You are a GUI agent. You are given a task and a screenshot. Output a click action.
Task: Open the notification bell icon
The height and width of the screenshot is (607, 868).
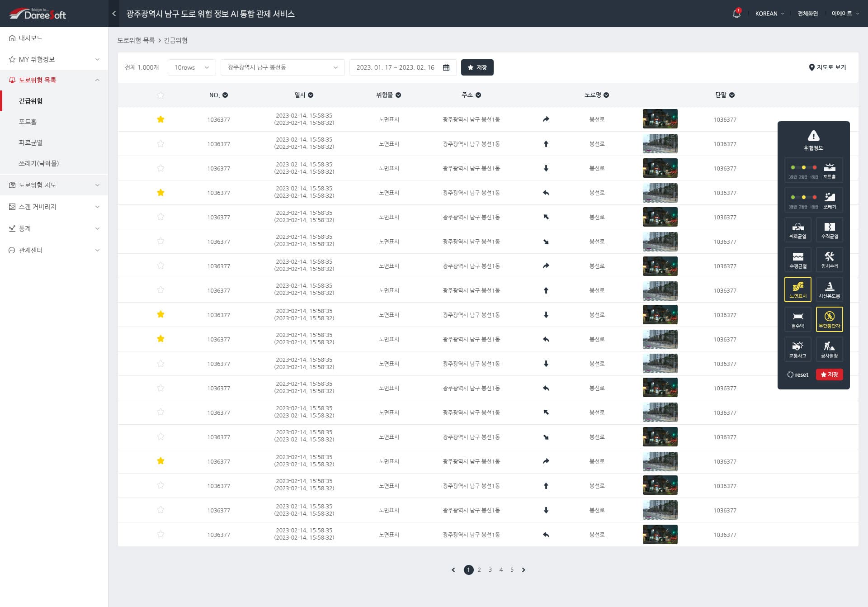tap(736, 14)
